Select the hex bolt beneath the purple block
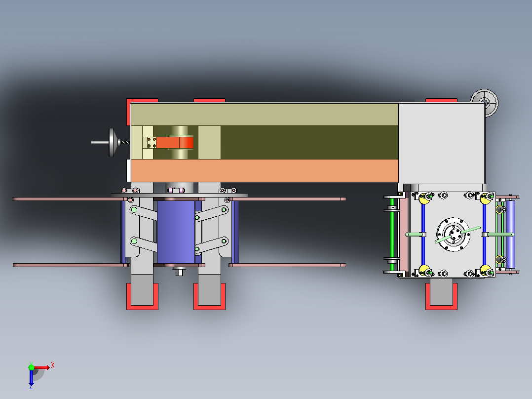This screenshot has height=399, width=532. (x=179, y=272)
